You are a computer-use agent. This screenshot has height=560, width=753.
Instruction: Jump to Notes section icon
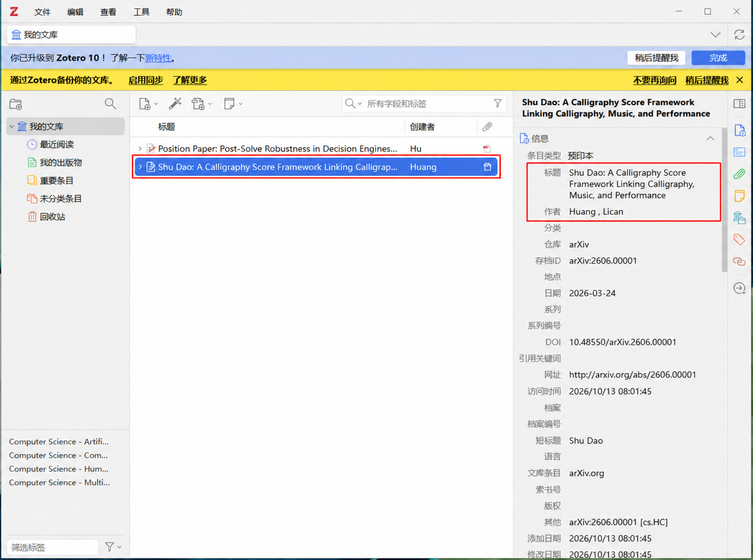739,196
